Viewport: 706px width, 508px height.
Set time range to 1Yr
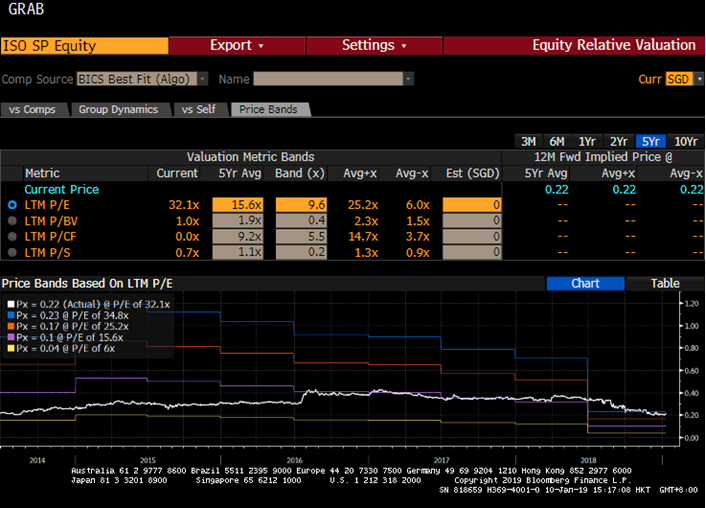587,141
